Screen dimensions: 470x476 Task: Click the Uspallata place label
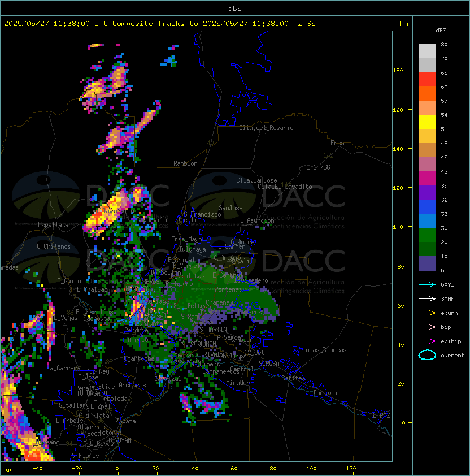click(x=53, y=225)
